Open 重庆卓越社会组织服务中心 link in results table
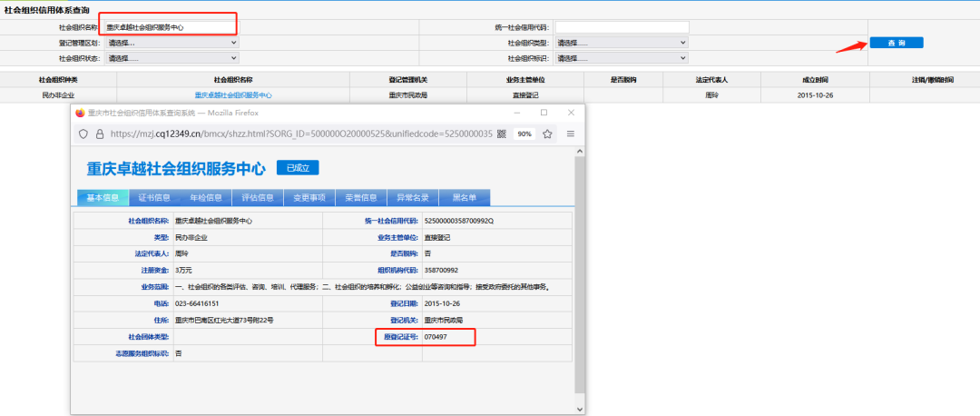This screenshot has width=980, height=416. [x=233, y=95]
